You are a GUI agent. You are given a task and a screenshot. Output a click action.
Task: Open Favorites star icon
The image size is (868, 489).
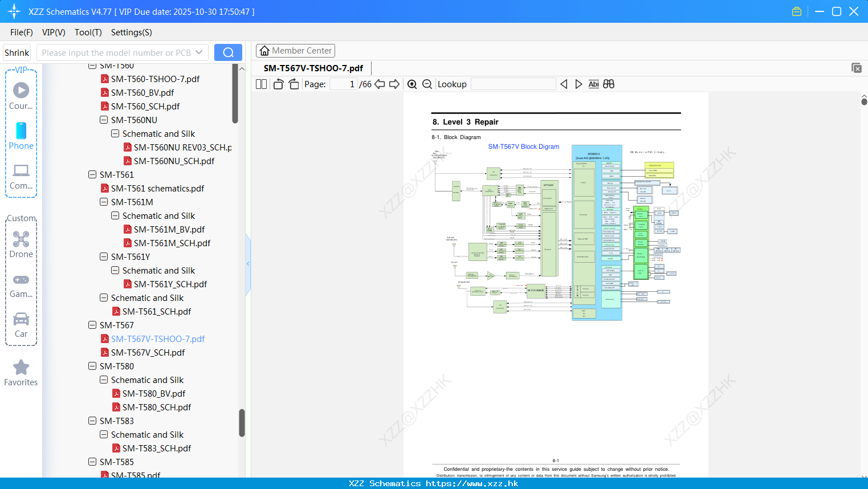[x=21, y=367]
